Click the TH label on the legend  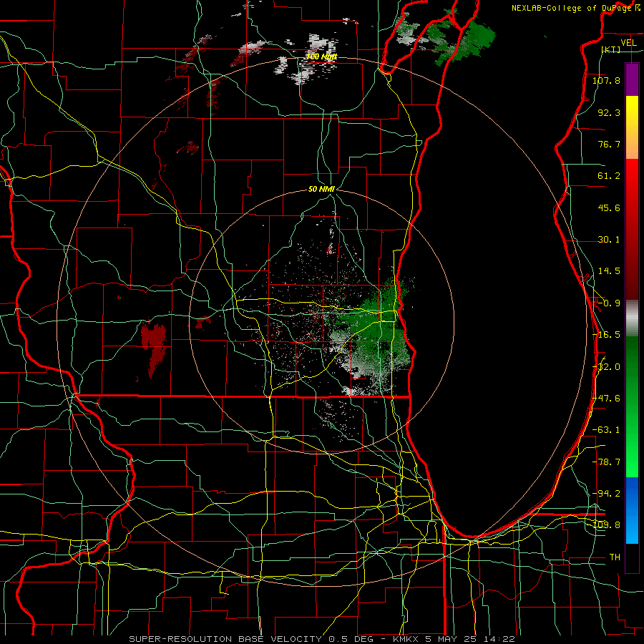point(615,557)
